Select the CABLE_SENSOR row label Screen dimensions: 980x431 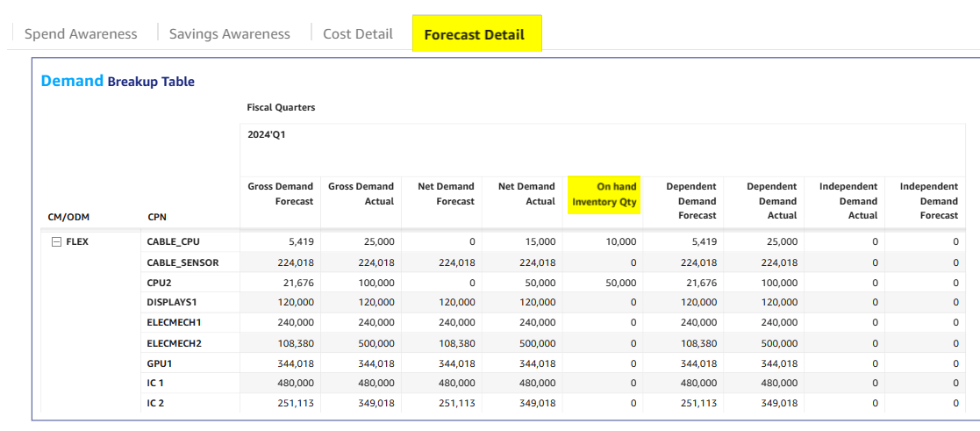coord(182,262)
